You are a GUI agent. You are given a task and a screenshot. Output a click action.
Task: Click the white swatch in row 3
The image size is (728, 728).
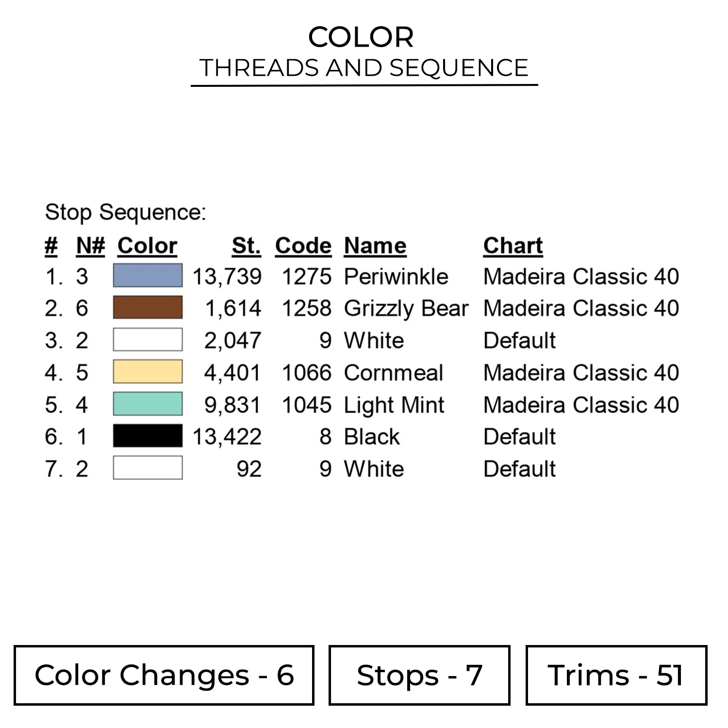click(148, 340)
